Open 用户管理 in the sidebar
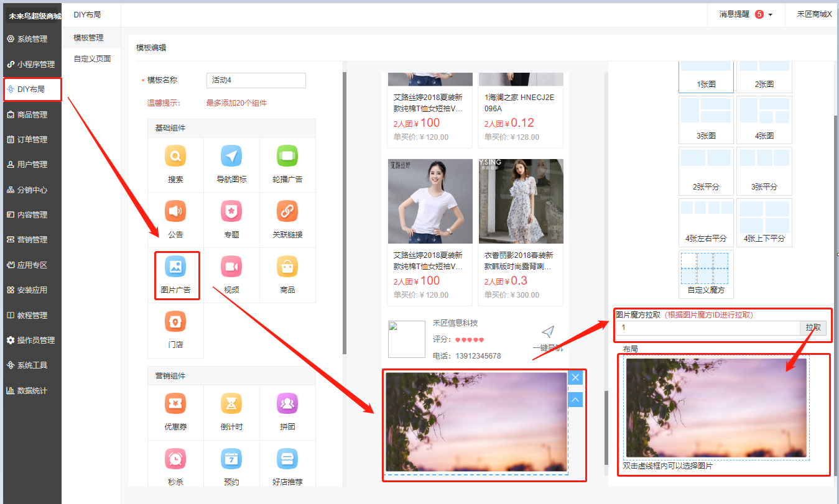The image size is (839, 504). pyautogui.click(x=31, y=164)
